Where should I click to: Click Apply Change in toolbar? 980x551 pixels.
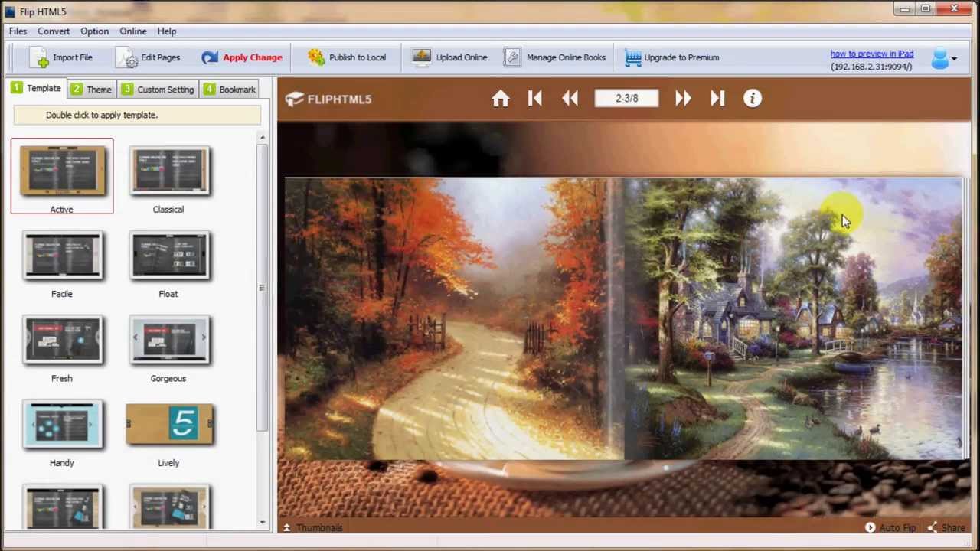click(x=242, y=57)
